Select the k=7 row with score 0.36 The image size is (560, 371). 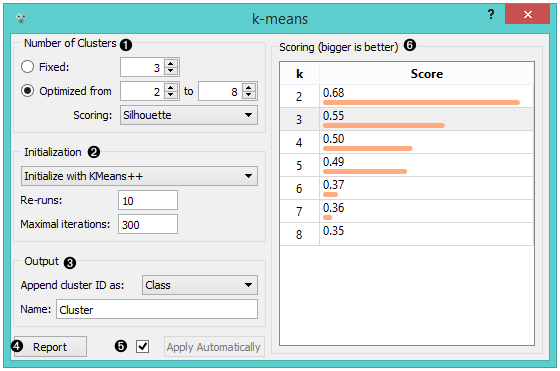coord(407,211)
